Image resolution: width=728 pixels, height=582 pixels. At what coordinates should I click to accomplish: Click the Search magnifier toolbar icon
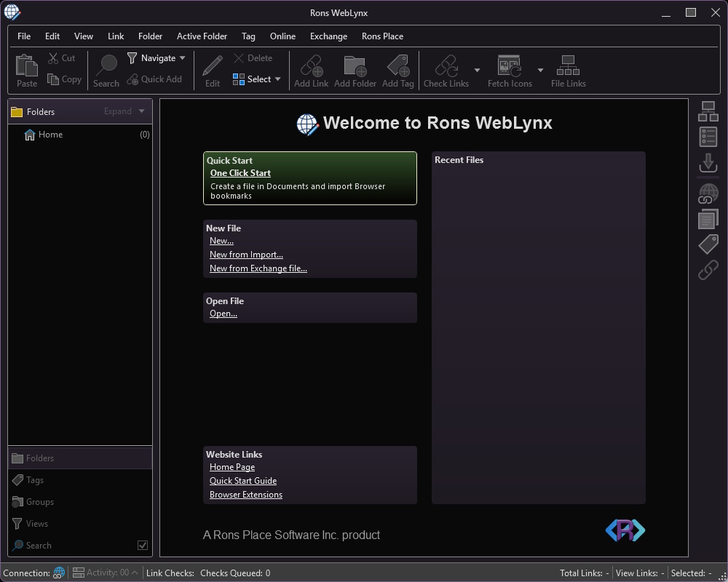(106, 65)
